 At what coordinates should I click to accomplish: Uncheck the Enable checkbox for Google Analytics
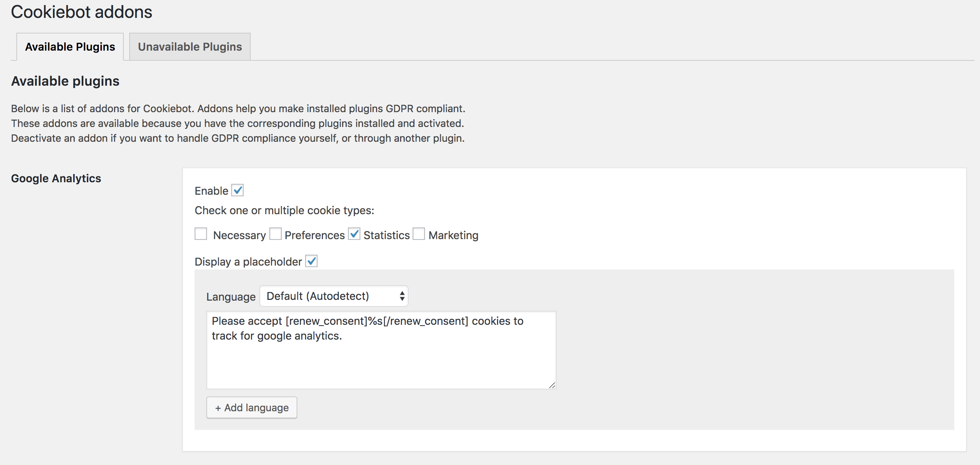[237, 190]
